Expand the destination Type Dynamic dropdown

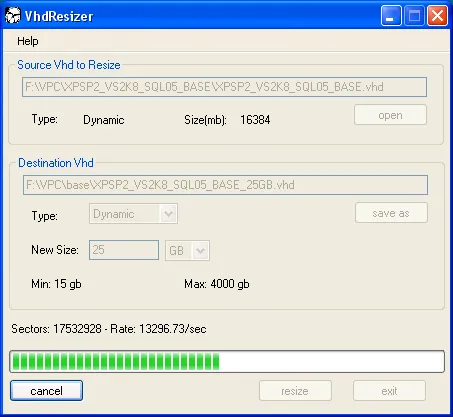(133, 214)
